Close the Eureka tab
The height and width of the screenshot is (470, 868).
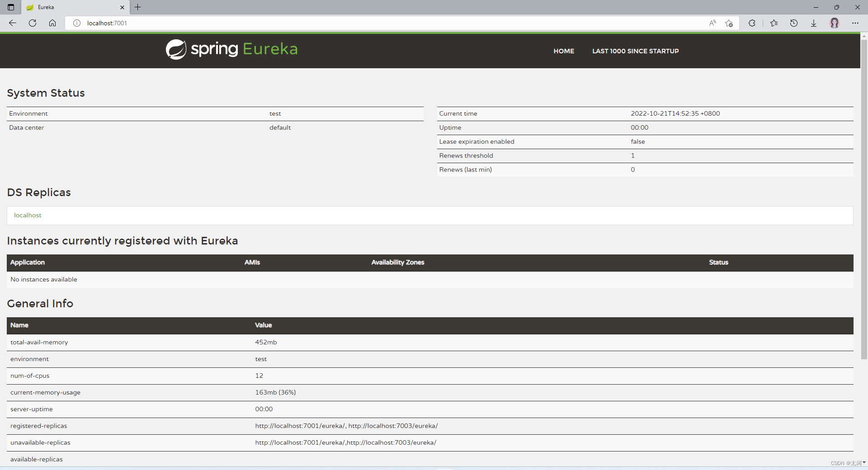[122, 7]
